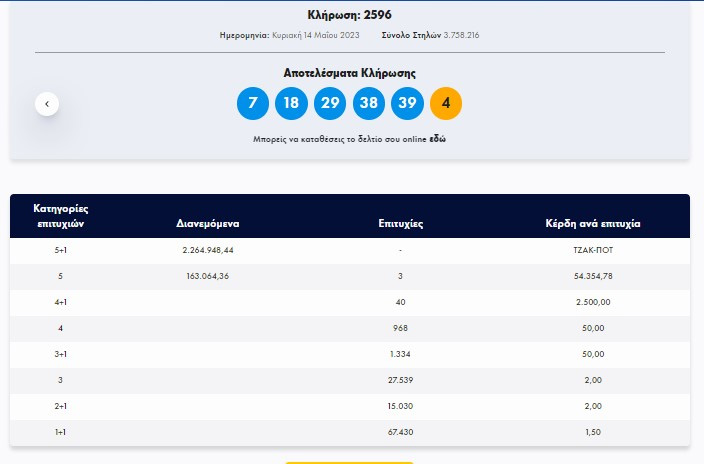Select the blue ball numbered 18
Viewport: 704px width, 464px height.
coord(291,104)
